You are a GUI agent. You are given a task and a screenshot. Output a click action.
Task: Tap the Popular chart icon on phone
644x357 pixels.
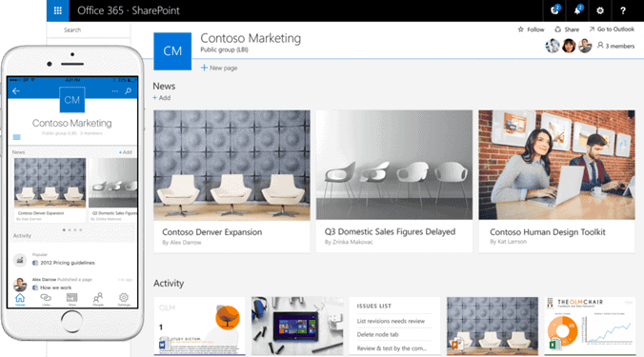pos(20,260)
